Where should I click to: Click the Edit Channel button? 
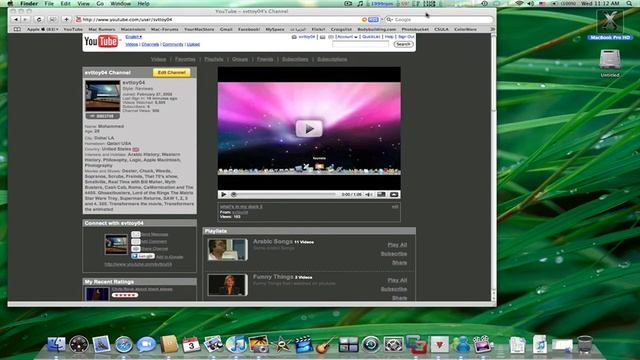[x=171, y=73]
